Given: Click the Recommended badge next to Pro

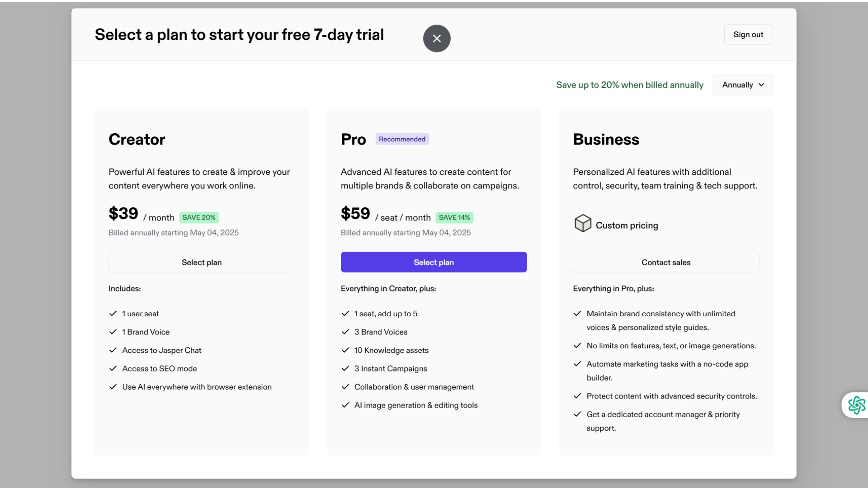Looking at the screenshot, I should 402,139.
